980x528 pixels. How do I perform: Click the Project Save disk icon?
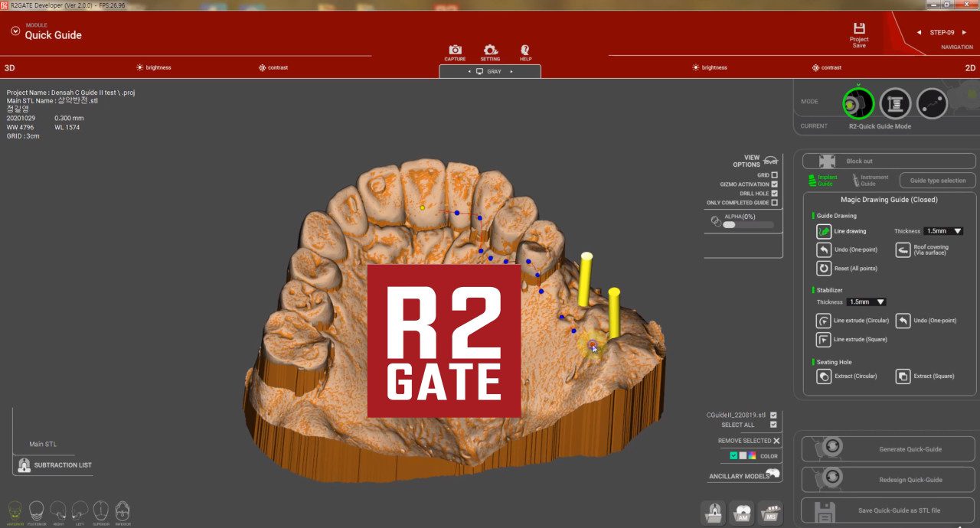coord(859,29)
